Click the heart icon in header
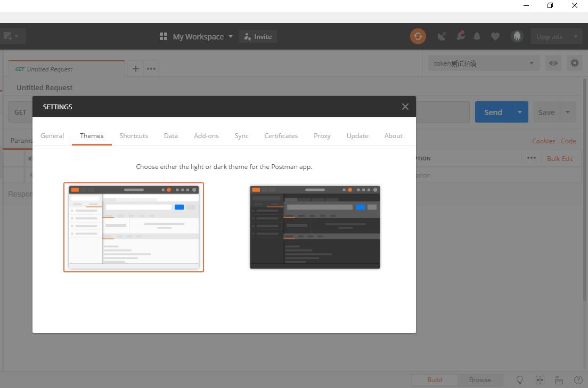 pyautogui.click(x=495, y=36)
